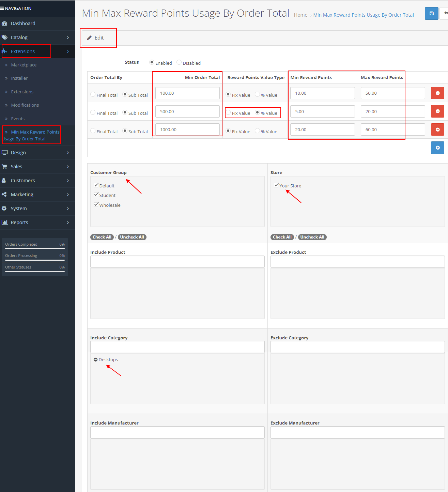Image resolution: width=448 pixels, height=492 pixels.
Task: Open the Modifications submenu item
Action: (25, 105)
